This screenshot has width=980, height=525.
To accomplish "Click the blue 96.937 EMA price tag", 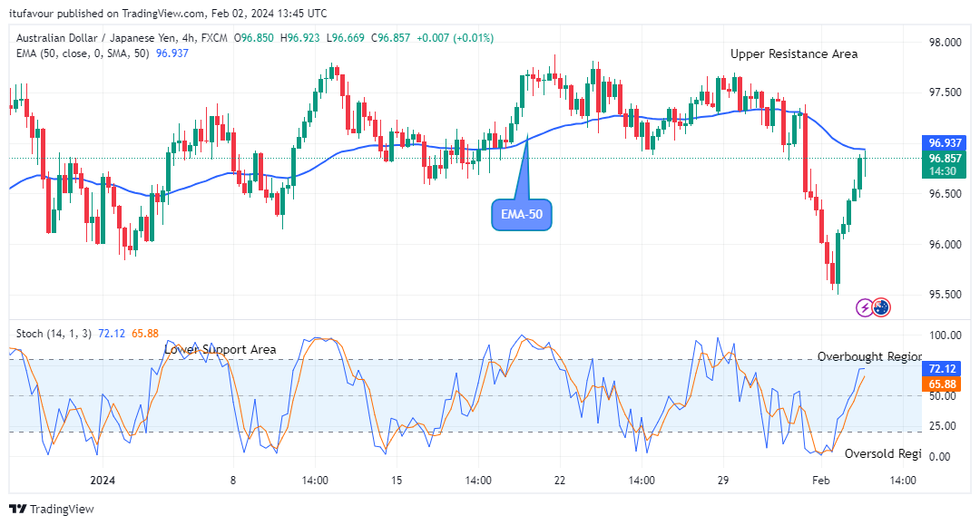I will tap(946, 143).
